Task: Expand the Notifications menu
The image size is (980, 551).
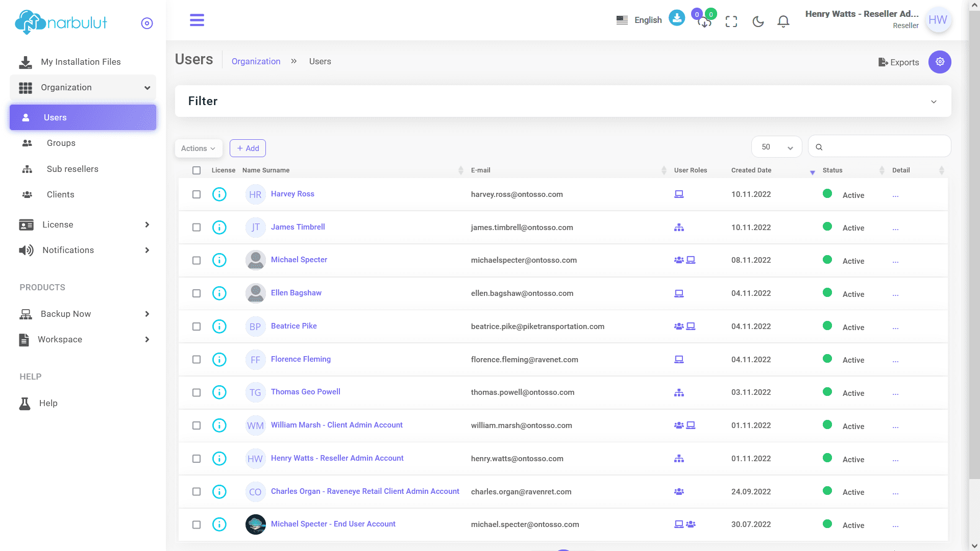Action: pos(83,251)
